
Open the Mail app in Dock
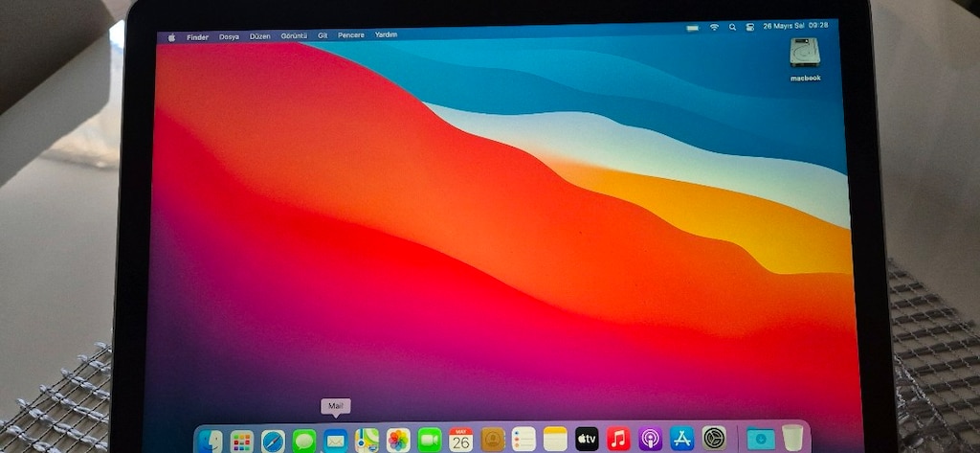[336, 442]
